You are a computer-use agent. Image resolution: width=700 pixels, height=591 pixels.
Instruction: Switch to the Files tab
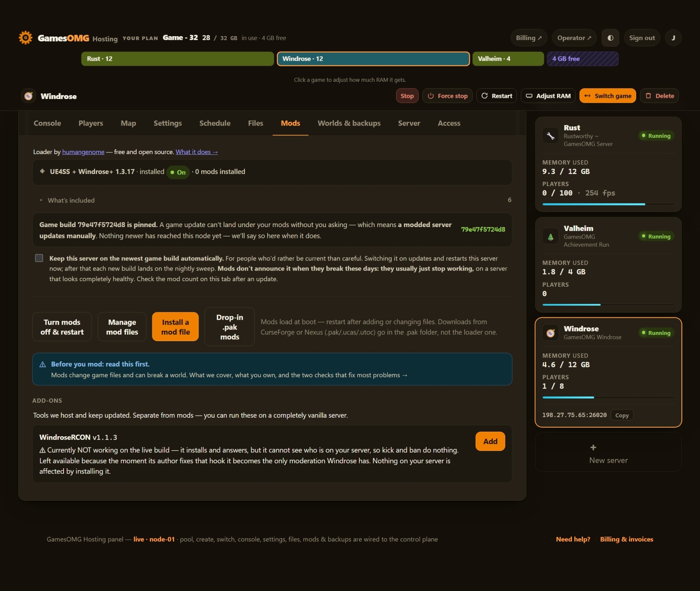tap(255, 123)
